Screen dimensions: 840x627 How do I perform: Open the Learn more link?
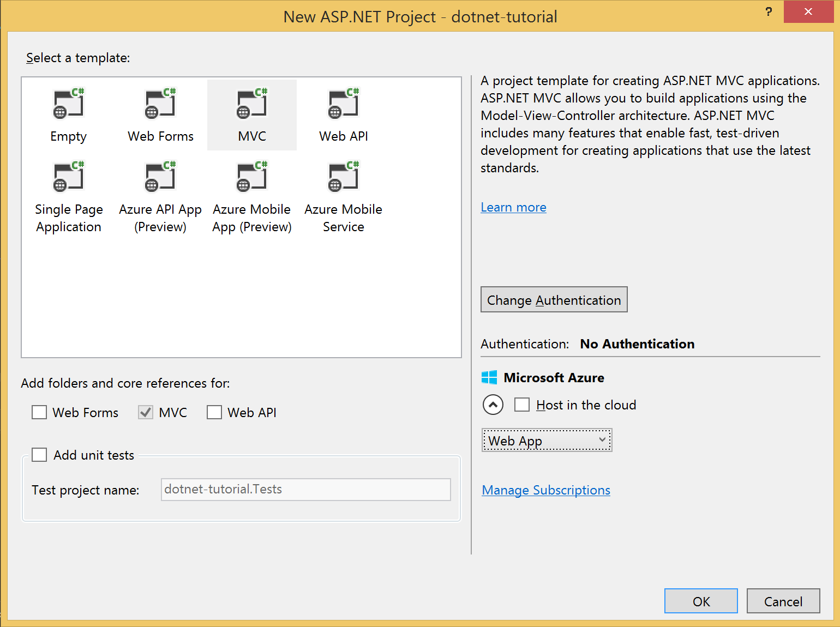(x=513, y=207)
